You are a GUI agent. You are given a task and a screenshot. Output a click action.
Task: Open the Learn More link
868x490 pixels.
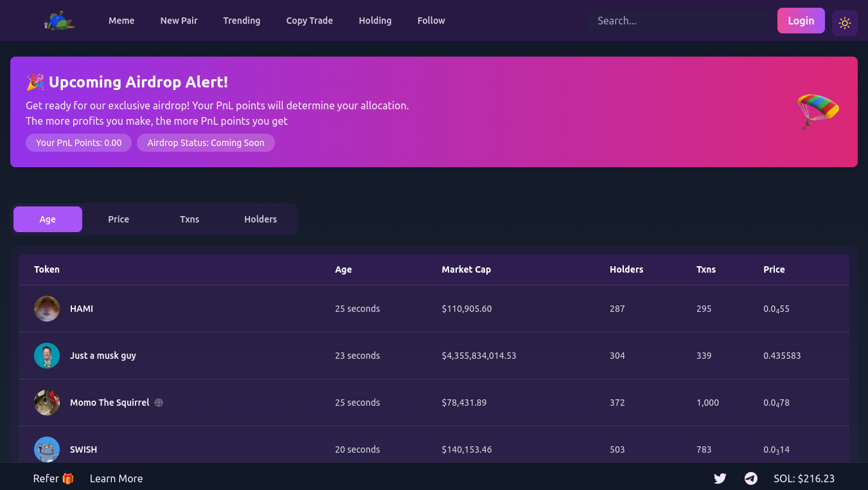116,478
